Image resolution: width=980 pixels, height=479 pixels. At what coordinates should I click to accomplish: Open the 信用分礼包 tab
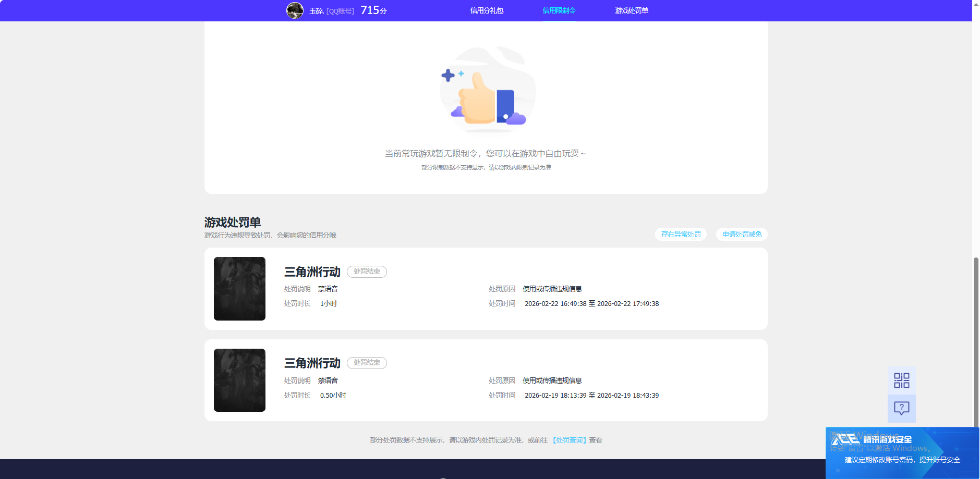pos(487,10)
